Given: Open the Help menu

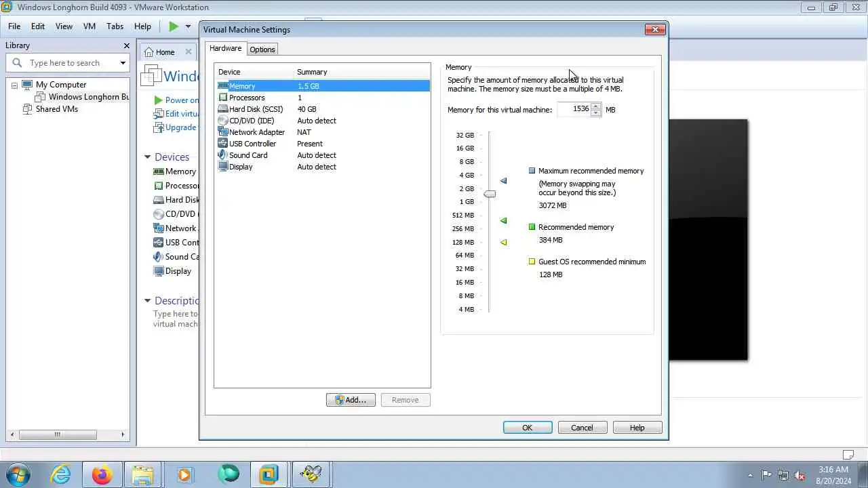Looking at the screenshot, I should click(142, 26).
